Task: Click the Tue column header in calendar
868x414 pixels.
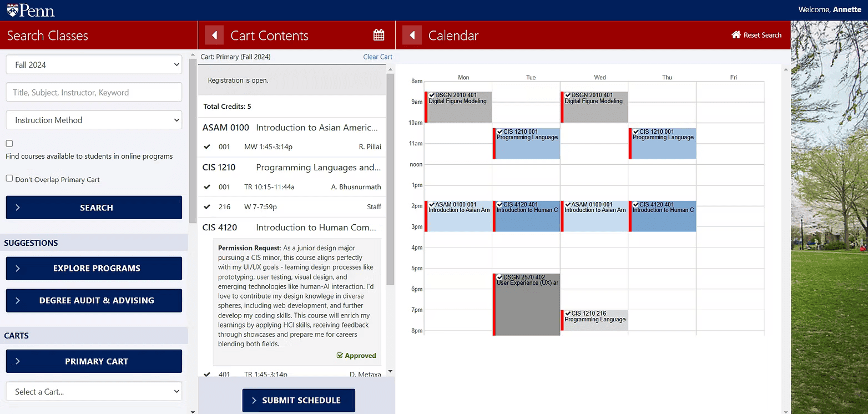Action: (x=531, y=78)
